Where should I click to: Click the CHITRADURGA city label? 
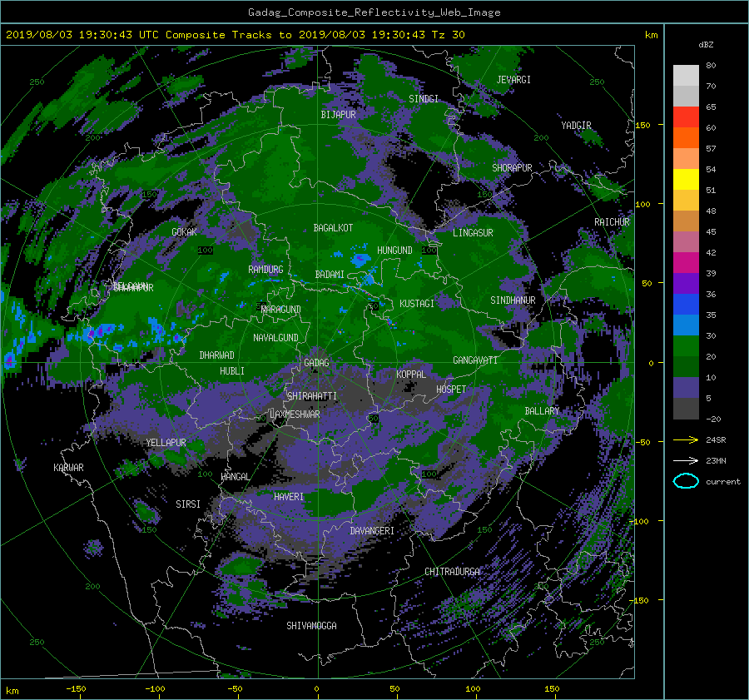(452, 572)
